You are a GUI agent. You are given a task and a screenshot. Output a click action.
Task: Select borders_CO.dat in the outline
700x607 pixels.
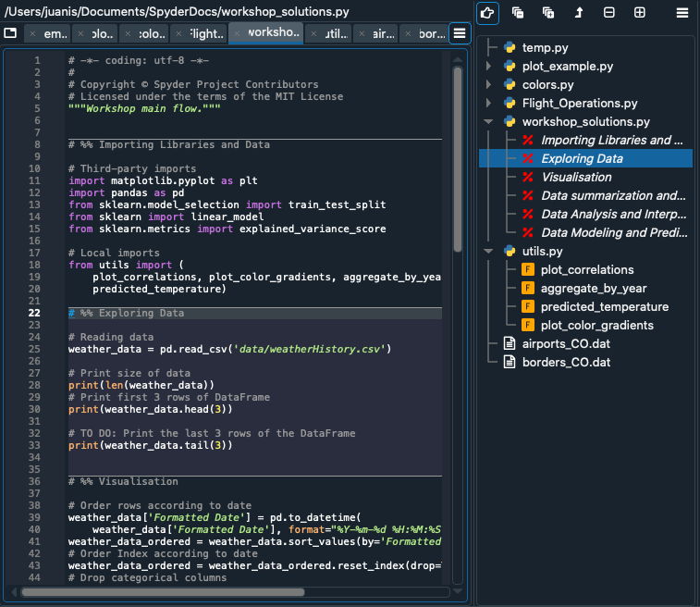566,362
